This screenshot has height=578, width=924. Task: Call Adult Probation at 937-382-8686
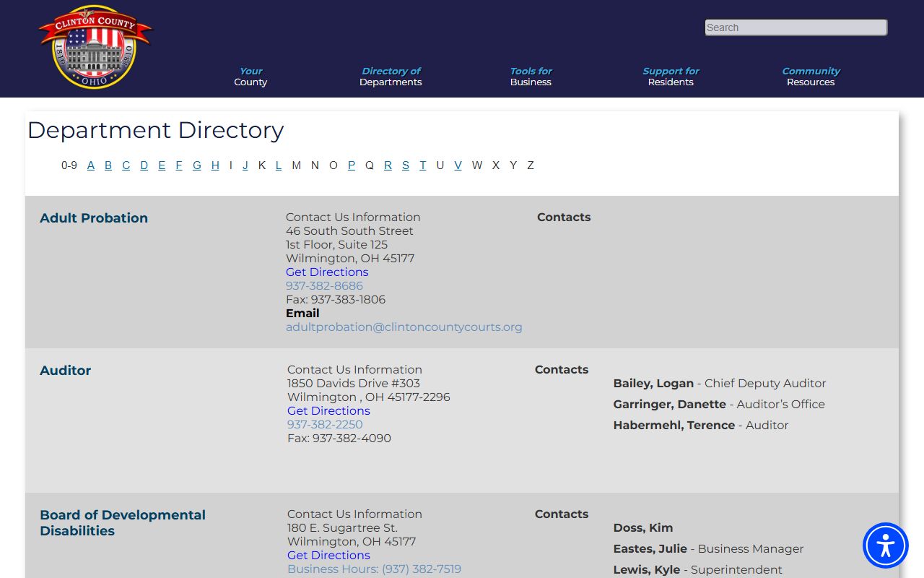[324, 286]
